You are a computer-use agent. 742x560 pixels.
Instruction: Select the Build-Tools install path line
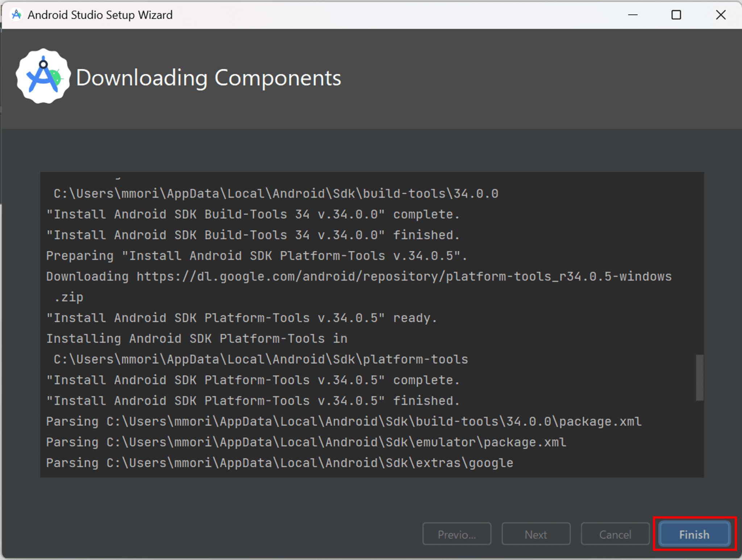(x=275, y=193)
